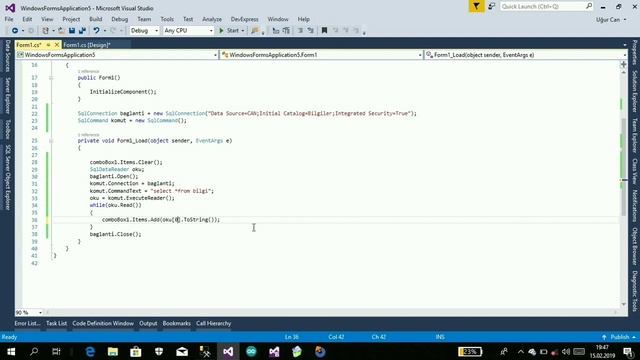Open the Data Sources side panel
The image size is (640, 360).
click(x=7, y=56)
